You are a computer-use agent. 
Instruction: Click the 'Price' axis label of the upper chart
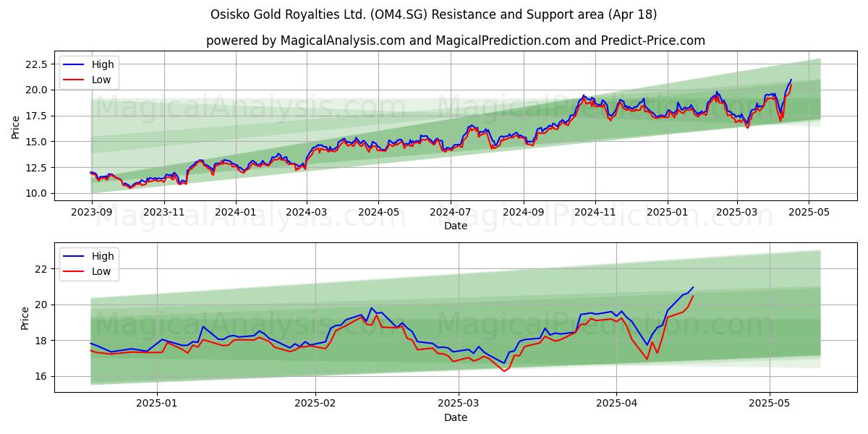click(x=16, y=128)
